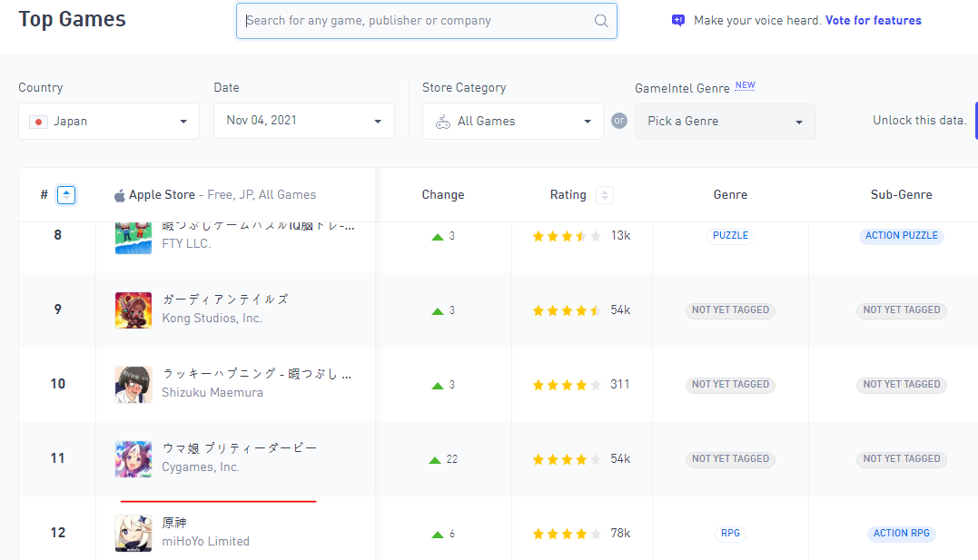This screenshot has height=560, width=978.
Task: Open the 原神 game title
Action: (174, 523)
